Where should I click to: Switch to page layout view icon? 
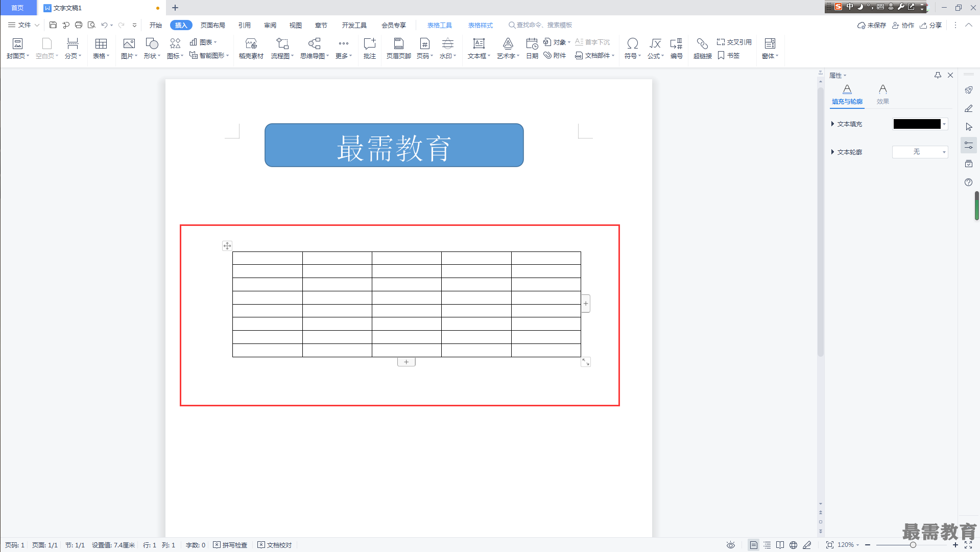coord(754,545)
